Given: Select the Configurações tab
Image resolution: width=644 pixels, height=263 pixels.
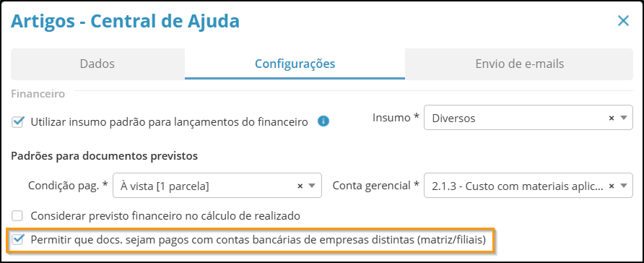Looking at the screenshot, I should 295,64.
